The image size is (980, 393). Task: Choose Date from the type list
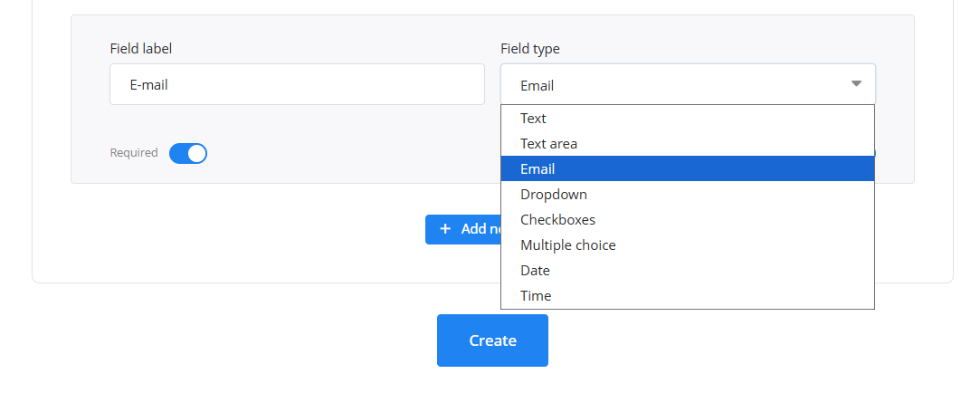[688, 271]
